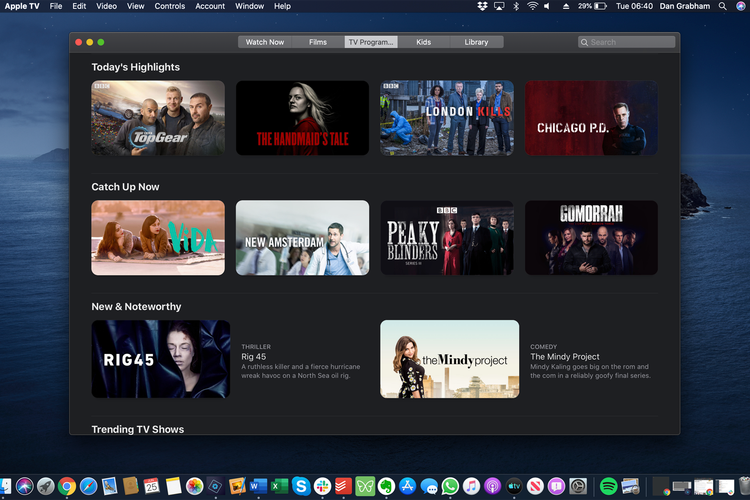The height and width of the screenshot is (500, 750).
Task: Click the Apple TV Dock icon
Action: (x=514, y=487)
